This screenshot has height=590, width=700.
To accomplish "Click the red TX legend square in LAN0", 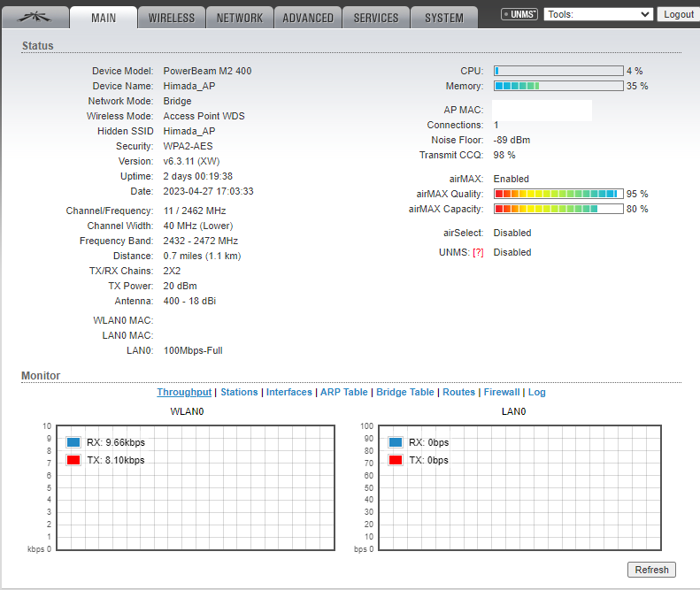I will pos(396,460).
